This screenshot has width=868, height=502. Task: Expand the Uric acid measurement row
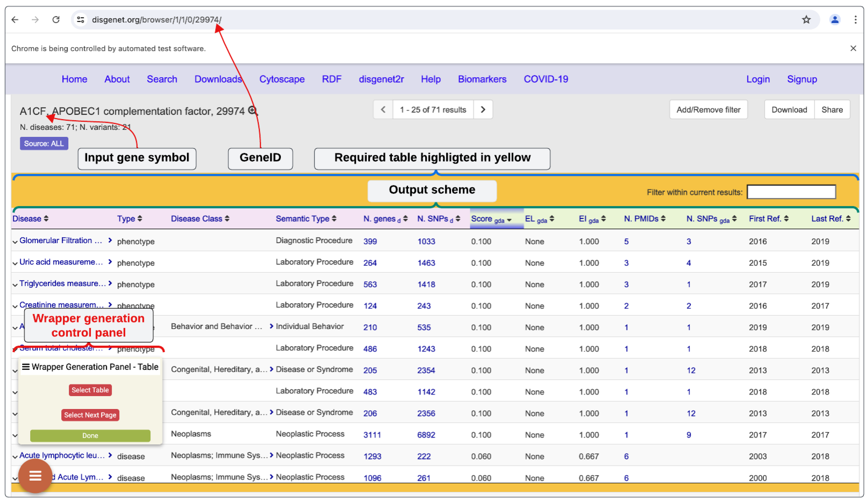click(15, 263)
